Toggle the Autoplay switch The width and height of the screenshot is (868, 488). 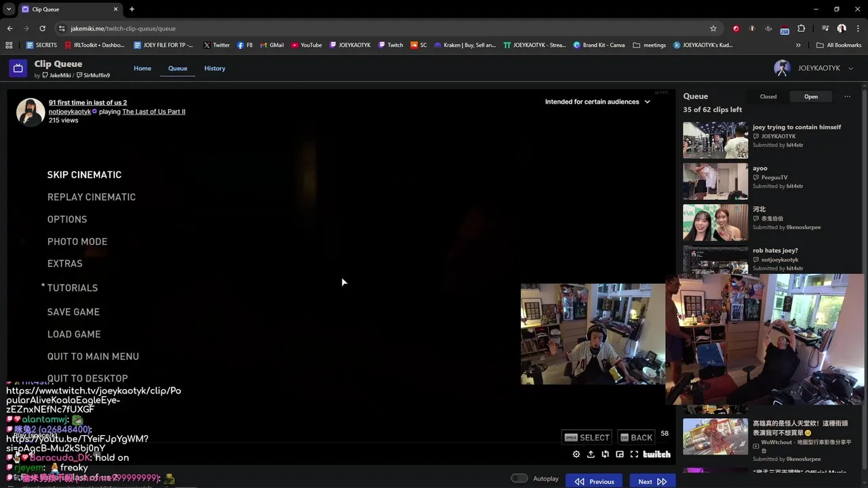(519, 479)
